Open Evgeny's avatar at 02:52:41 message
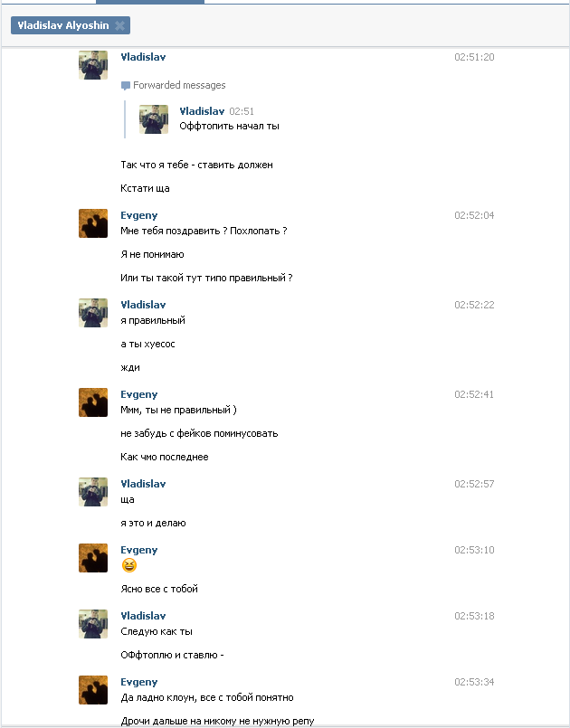This screenshot has height=728, width=570. point(93,402)
